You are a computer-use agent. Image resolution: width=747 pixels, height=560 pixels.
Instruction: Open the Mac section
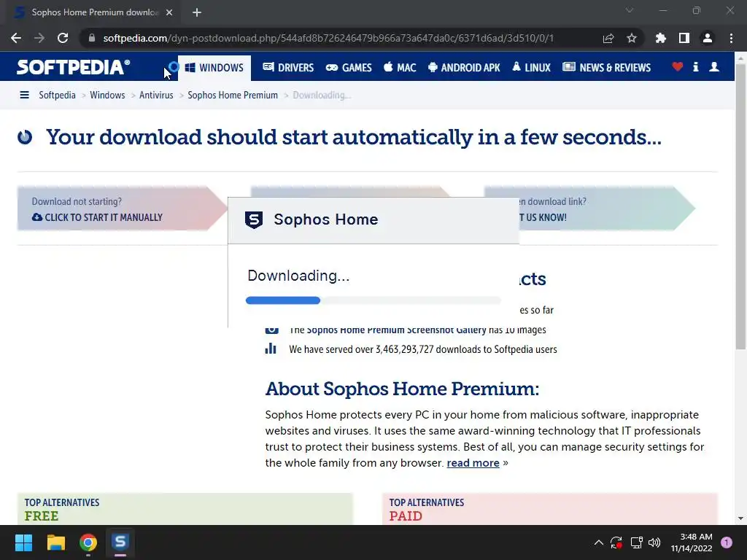pos(400,68)
